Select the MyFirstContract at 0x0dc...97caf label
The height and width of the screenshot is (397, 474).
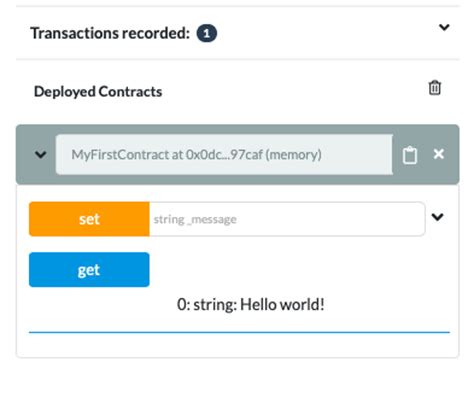(x=197, y=155)
